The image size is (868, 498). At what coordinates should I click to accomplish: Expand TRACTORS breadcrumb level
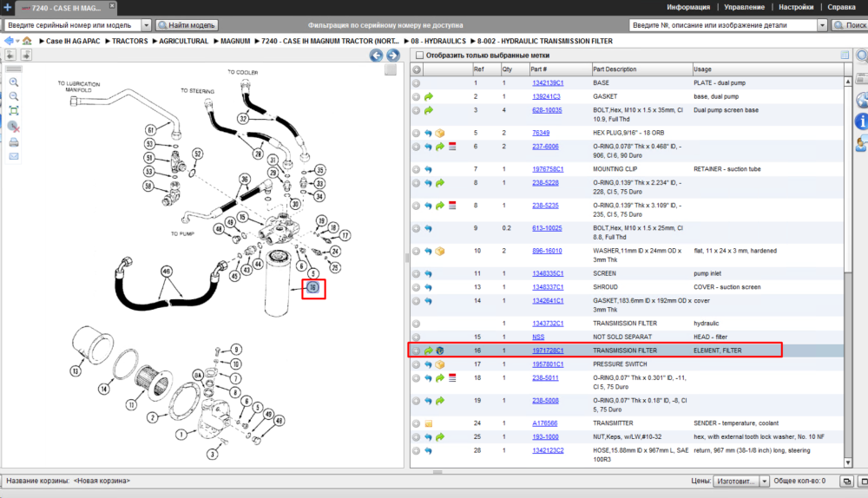pyautogui.click(x=108, y=41)
